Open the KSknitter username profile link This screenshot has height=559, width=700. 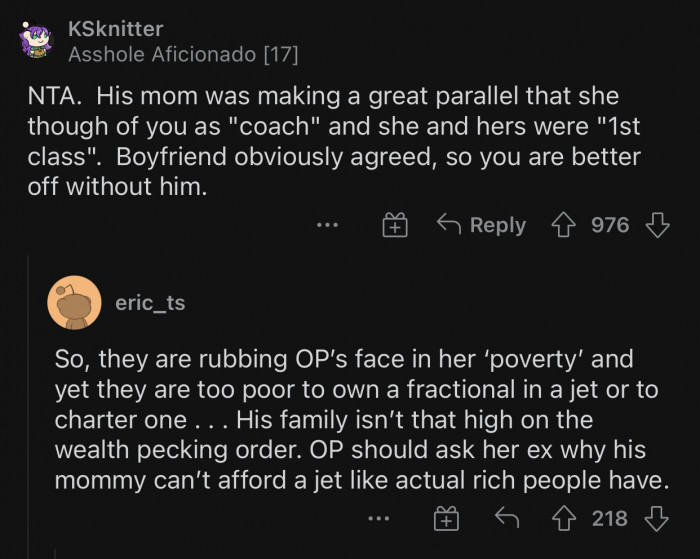pyautogui.click(x=115, y=29)
